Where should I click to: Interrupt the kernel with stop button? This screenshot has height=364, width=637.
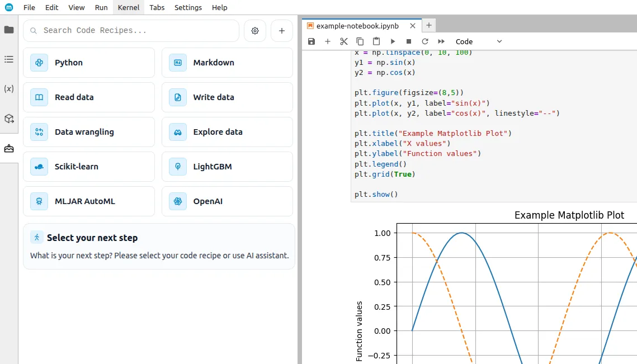[409, 41]
